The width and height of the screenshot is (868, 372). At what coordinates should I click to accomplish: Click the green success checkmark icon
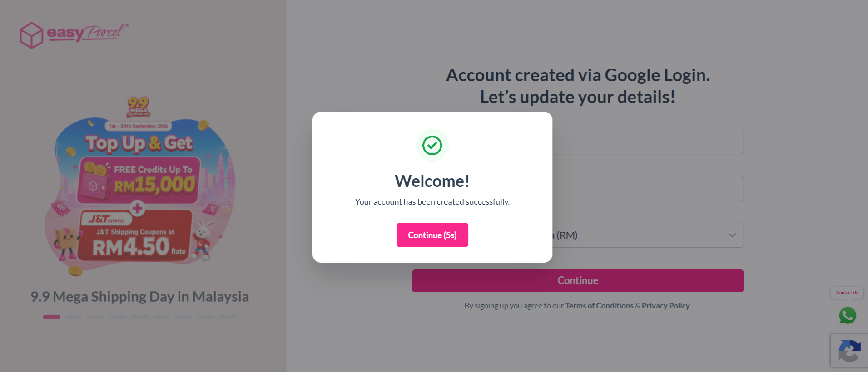tap(432, 145)
